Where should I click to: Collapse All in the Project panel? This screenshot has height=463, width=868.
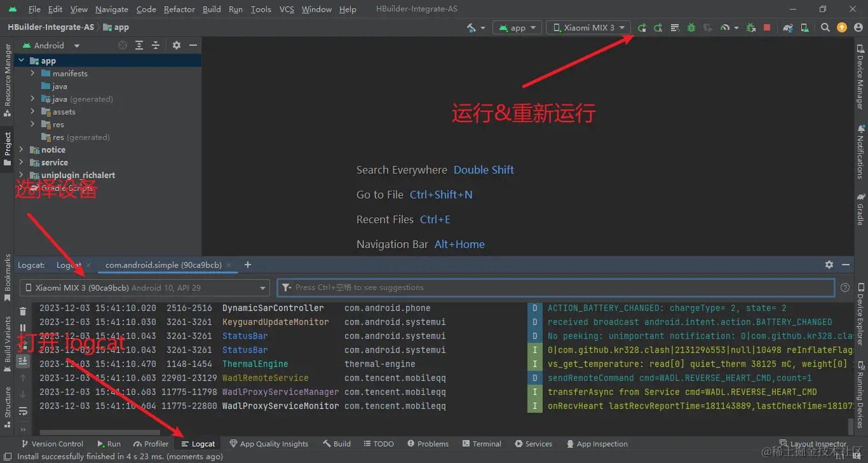[x=156, y=45]
